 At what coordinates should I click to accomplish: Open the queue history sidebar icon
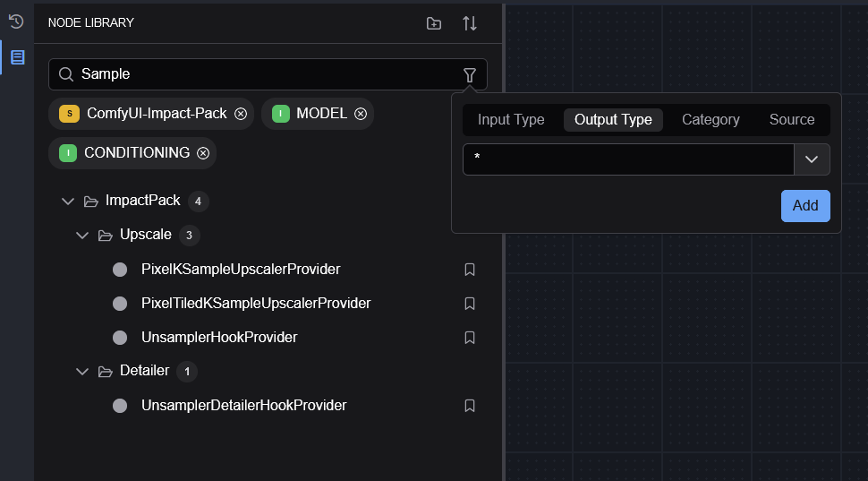coord(16,21)
